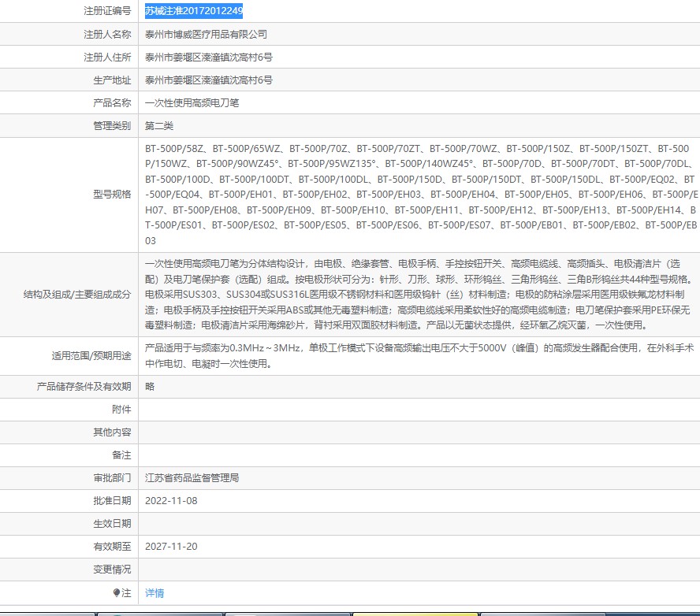Click the 注册人名称 field label

tap(107, 35)
